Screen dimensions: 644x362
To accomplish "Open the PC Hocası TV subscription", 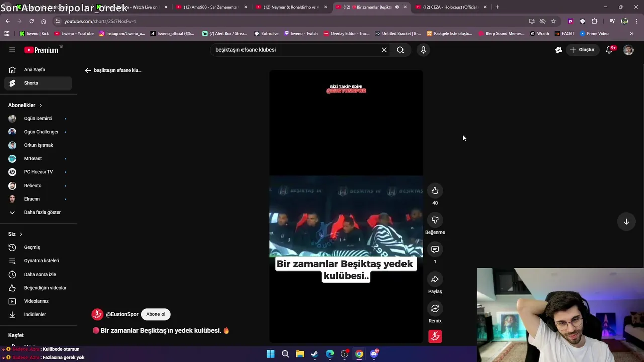I will pos(38,172).
